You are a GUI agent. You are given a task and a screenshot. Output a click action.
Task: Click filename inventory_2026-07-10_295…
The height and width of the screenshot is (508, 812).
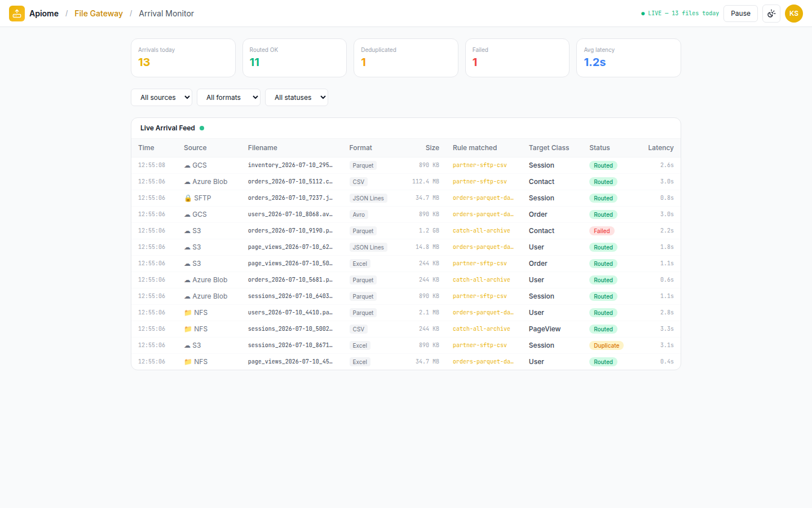click(290, 165)
